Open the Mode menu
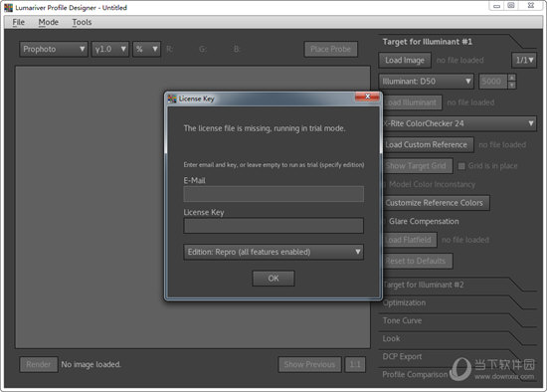The height and width of the screenshot is (392, 547). (48, 22)
